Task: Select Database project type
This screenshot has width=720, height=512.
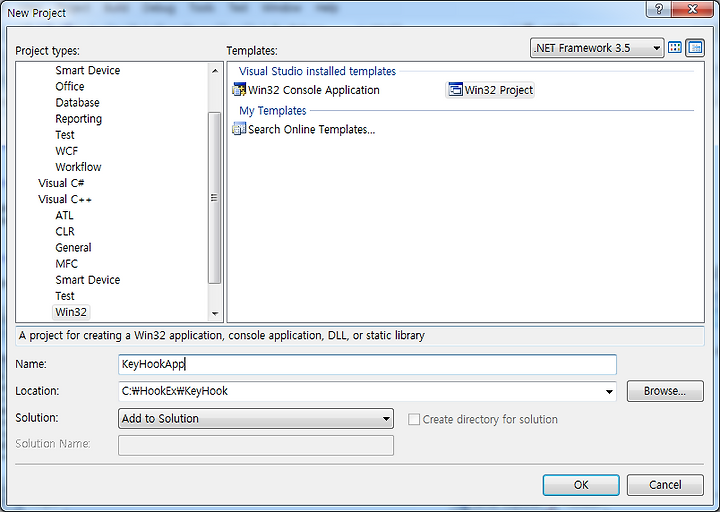Action: point(77,102)
